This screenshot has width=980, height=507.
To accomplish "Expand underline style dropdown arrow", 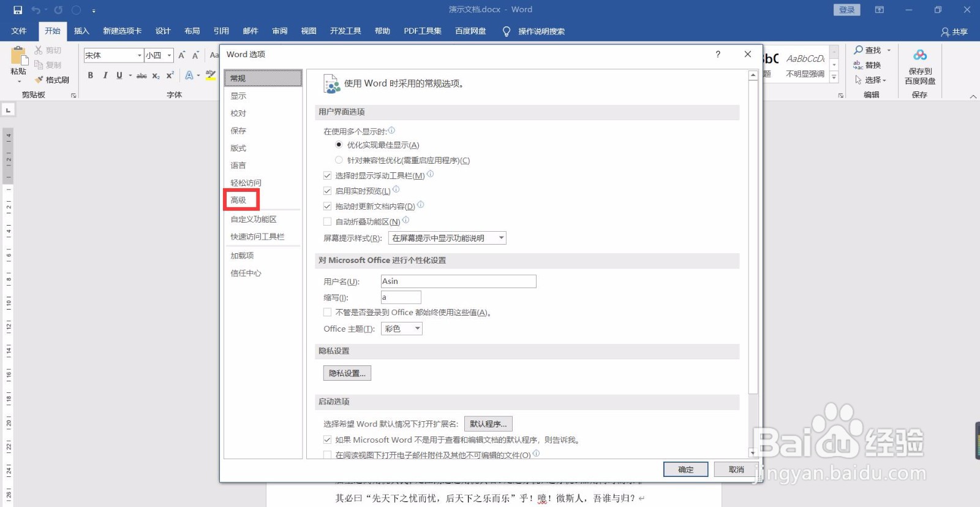I will pos(130,75).
